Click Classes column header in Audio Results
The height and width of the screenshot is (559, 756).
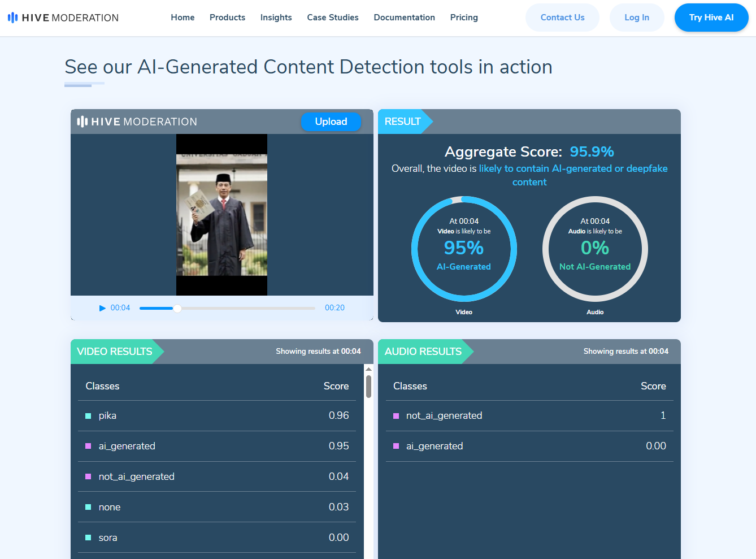410,386
